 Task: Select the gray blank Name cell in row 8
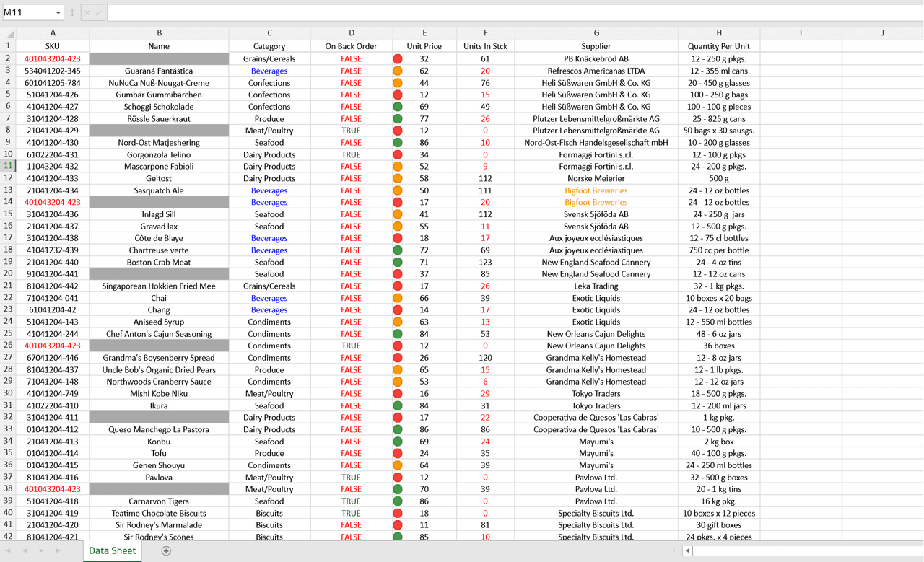pos(159,131)
